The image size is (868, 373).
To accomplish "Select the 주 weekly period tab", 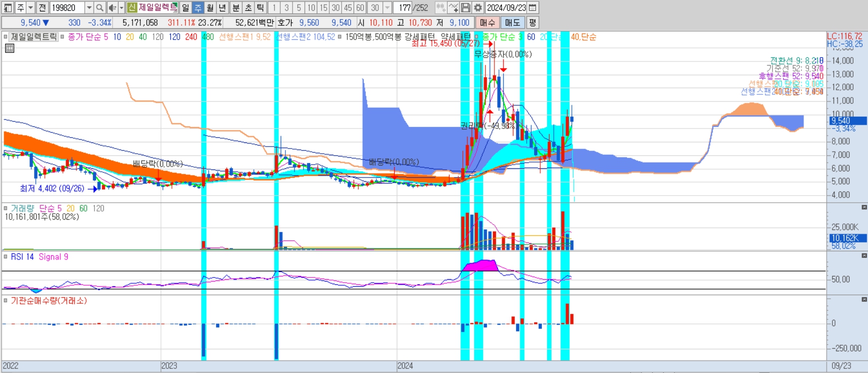I will [x=198, y=8].
